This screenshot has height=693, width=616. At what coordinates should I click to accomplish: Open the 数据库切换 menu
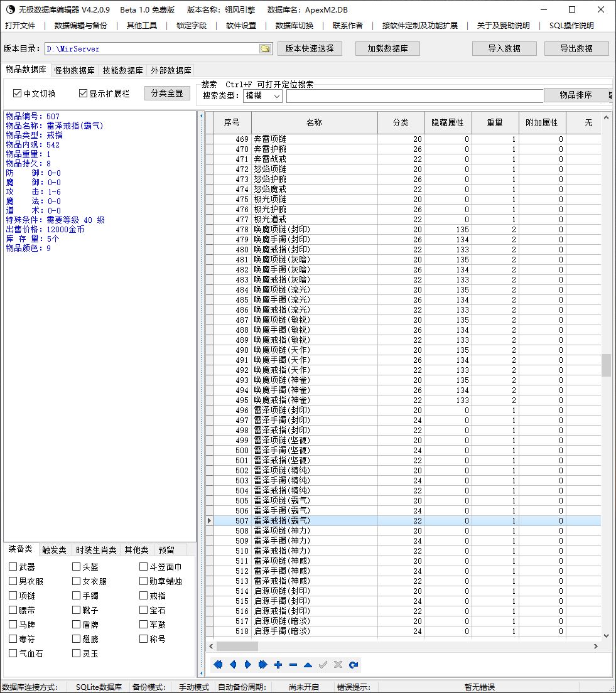[x=294, y=26]
